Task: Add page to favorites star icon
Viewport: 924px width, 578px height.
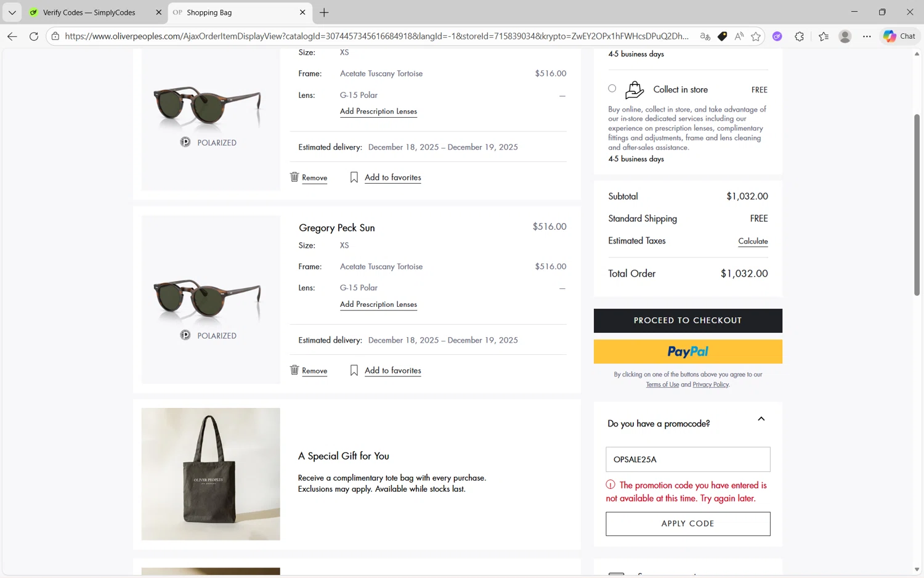Action: 756,36
